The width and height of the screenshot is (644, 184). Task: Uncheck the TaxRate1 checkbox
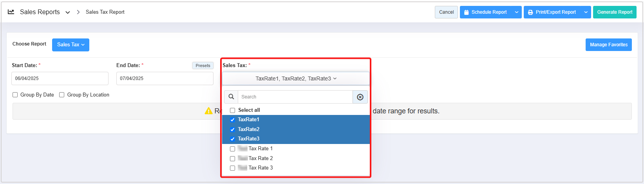(232, 120)
